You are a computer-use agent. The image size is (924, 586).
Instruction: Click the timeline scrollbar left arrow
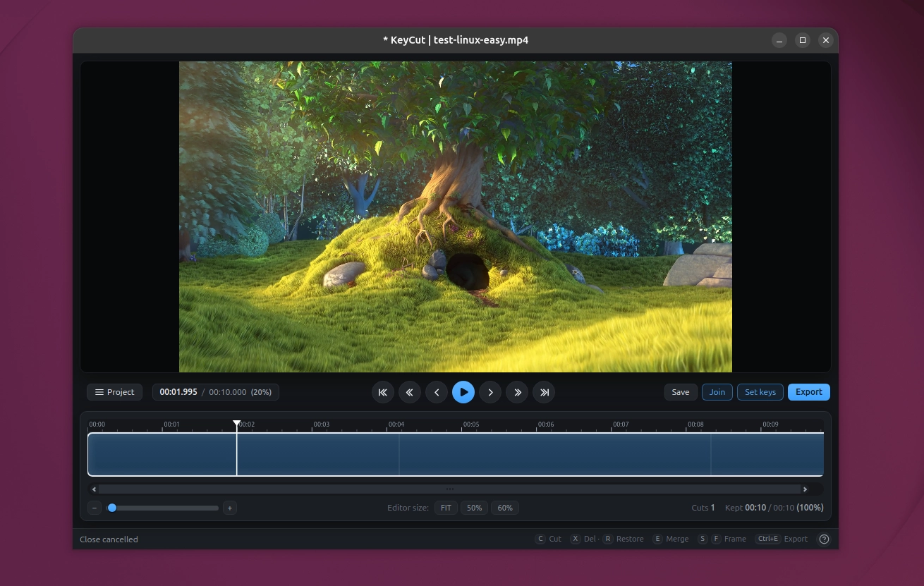pyautogui.click(x=94, y=489)
